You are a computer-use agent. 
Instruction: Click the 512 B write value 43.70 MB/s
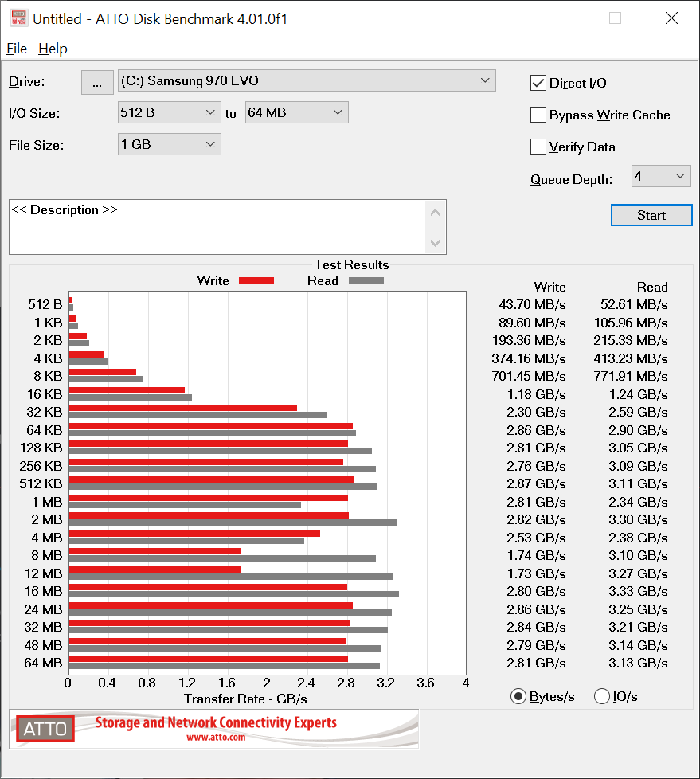(x=532, y=304)
